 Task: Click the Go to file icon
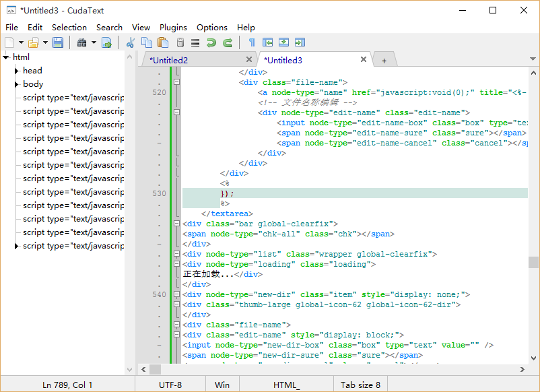pyautogui.click(x=106, y=43)
